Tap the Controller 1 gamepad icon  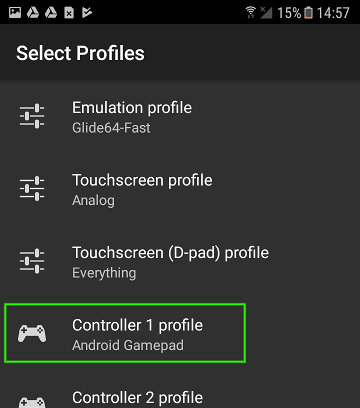coord(32,333)
